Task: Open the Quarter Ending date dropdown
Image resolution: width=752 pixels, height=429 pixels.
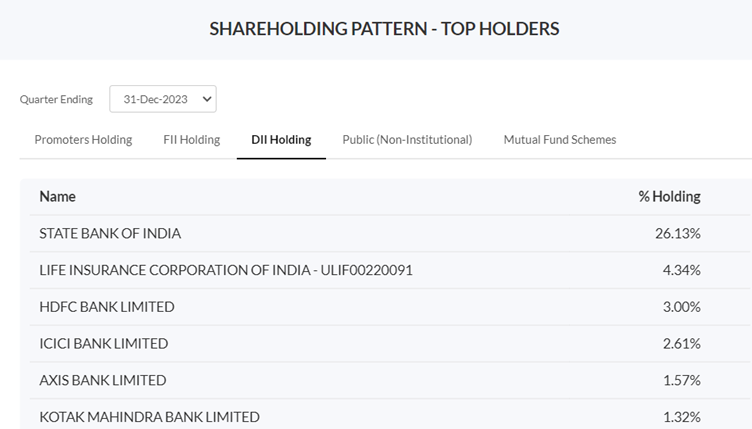Action: [163, 99]
